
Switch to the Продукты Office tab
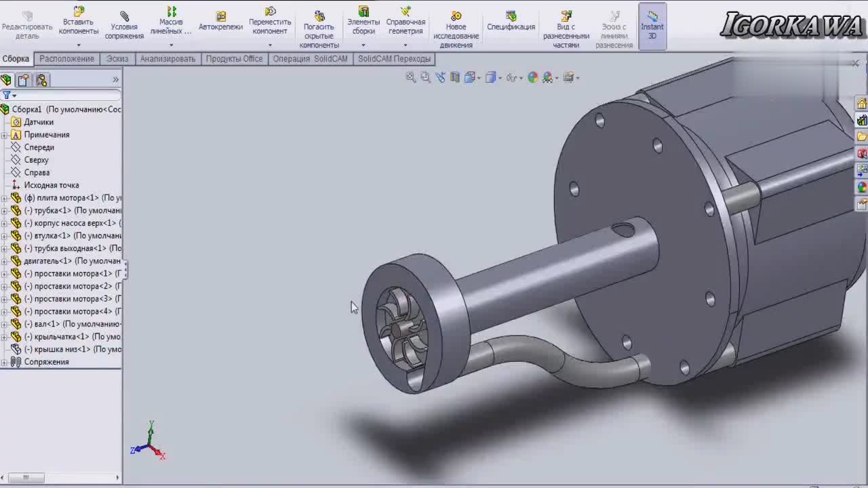(x=234, y=59)
